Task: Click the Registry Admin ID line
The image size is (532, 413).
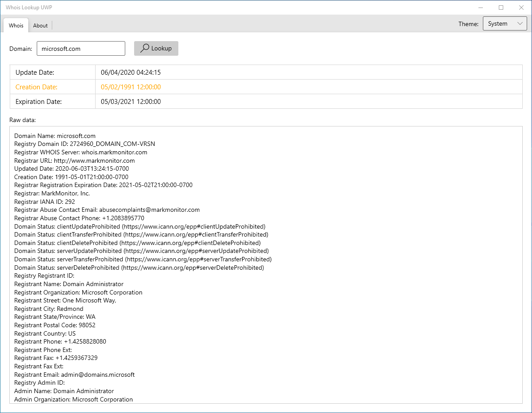Action: point(39,382)
